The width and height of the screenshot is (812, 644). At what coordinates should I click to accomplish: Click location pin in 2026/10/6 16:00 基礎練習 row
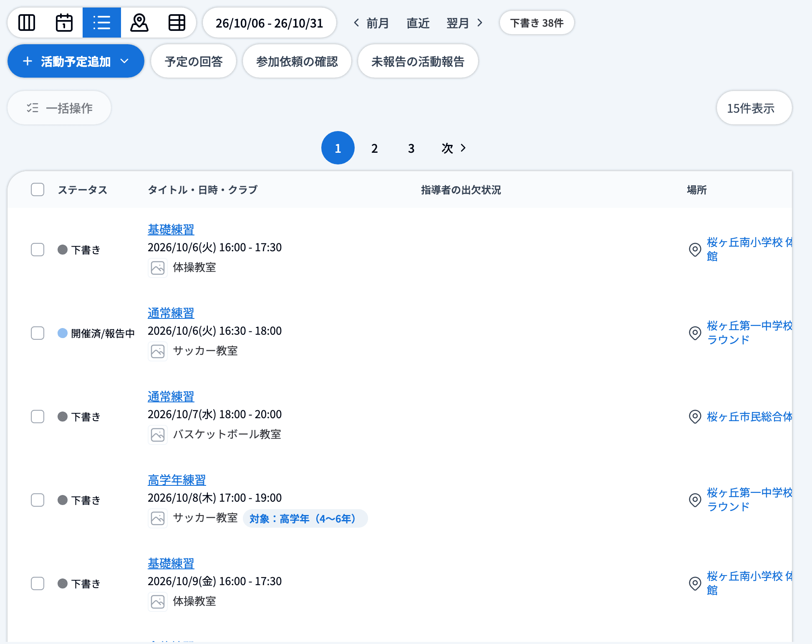695,250
